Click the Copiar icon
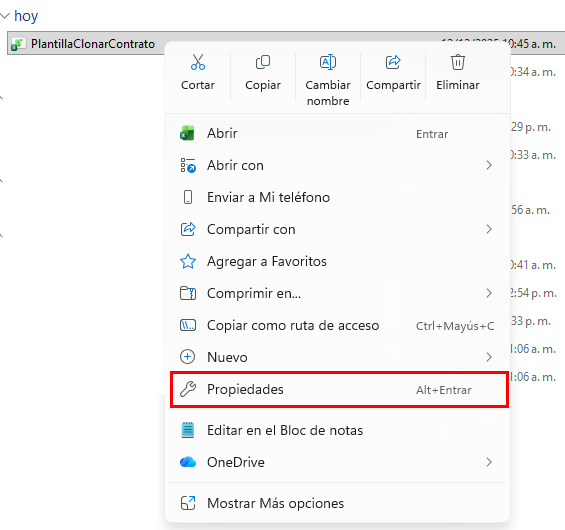The height and width of the screenshot is (530, 565). tap(263, 62)
